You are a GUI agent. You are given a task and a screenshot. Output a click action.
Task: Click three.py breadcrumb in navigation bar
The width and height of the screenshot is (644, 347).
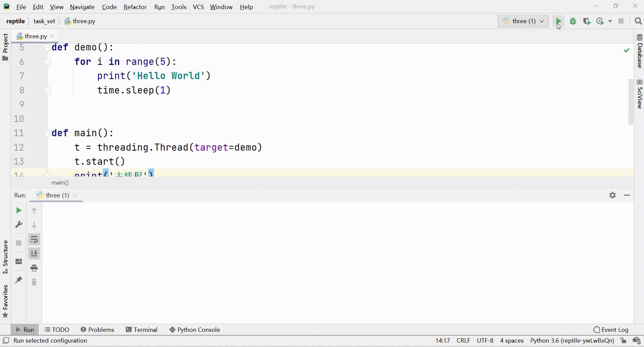coord(80,21)
